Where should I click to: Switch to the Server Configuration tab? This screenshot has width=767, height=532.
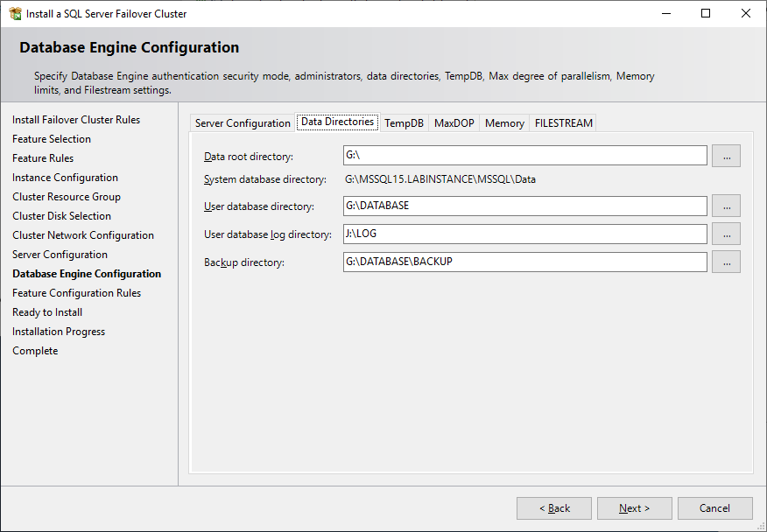tap(243, 123)
